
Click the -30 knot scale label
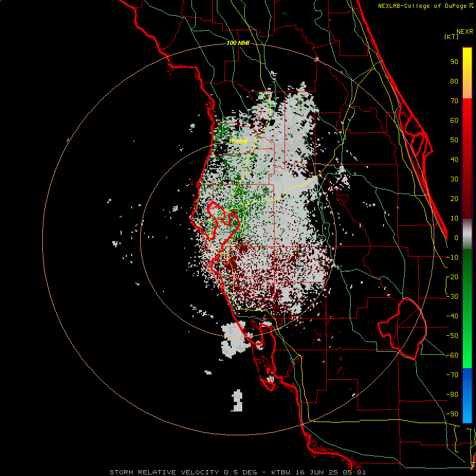click(x=452, y=297)
